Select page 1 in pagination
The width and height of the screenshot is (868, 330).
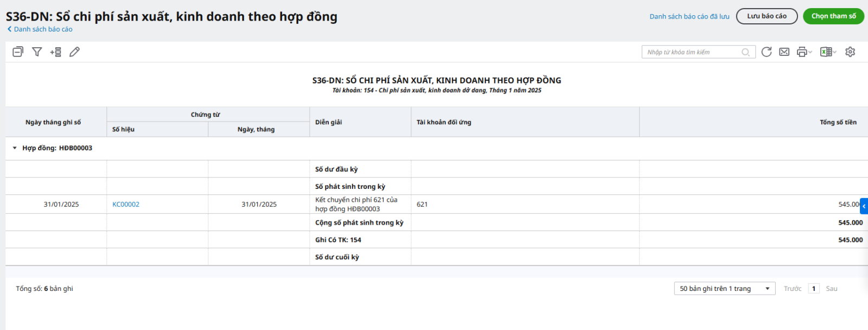(x=813, y=289)
